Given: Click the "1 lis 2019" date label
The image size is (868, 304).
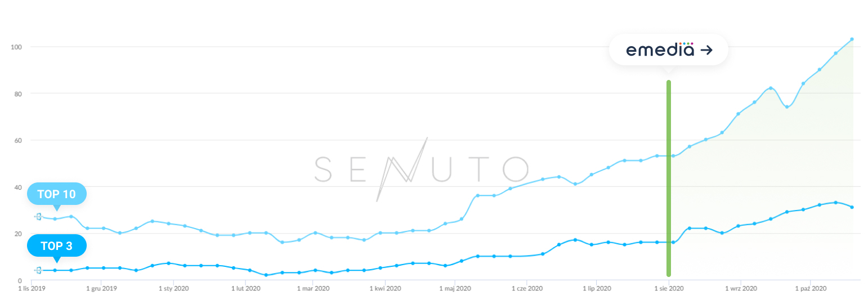Looking at the screenshot, I should coord(31,289).
